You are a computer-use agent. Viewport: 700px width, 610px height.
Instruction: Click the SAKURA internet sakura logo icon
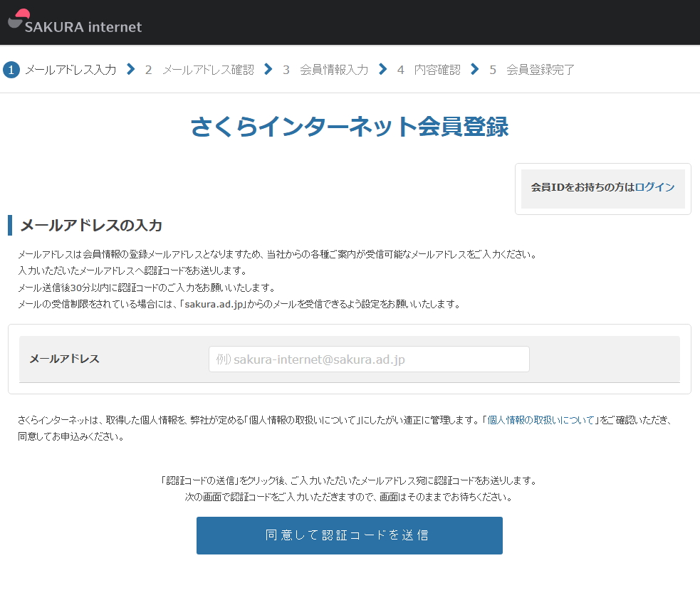pos(19,19)
